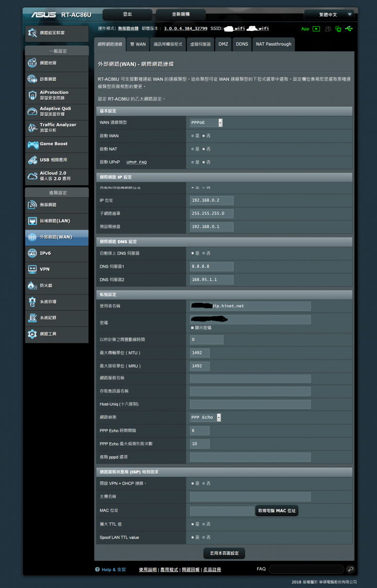The image size is (377, 588).
Task: Click the PPP Echo 時間間隔 field
Action: (x=199, y=430)
